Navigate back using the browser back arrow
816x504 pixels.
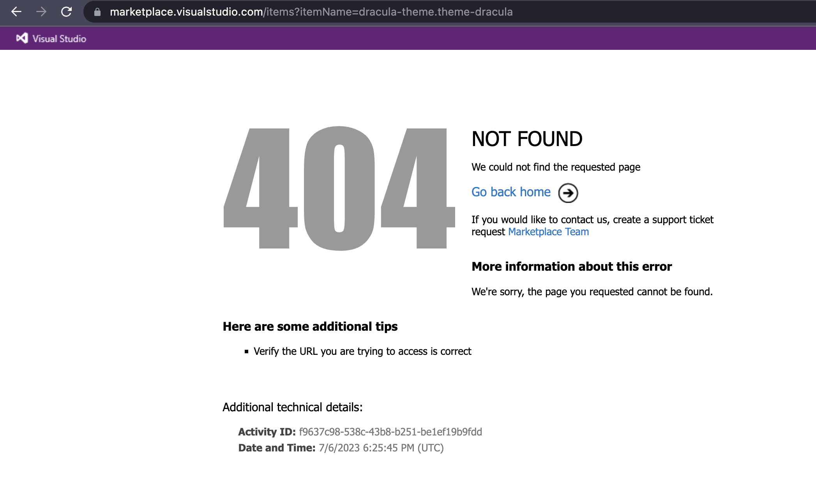click(x=16, y=12)
